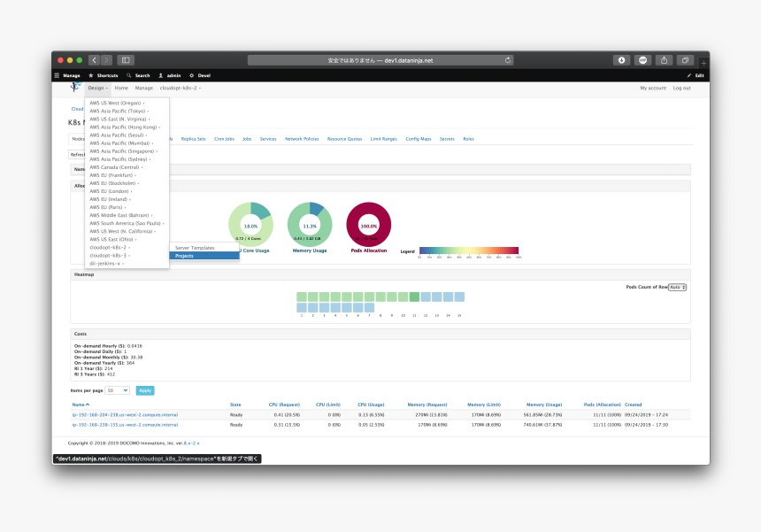Screen dimensions: 761x532
Task: Show all tabs with the tab overview icon
Action: (685, 60)
